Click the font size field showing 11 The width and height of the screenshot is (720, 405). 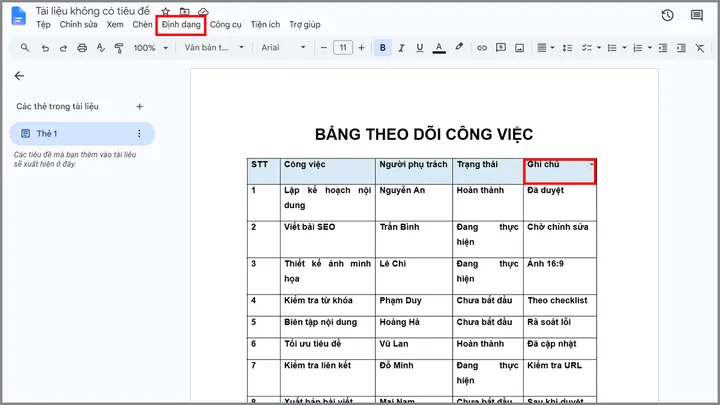[343, 48]
